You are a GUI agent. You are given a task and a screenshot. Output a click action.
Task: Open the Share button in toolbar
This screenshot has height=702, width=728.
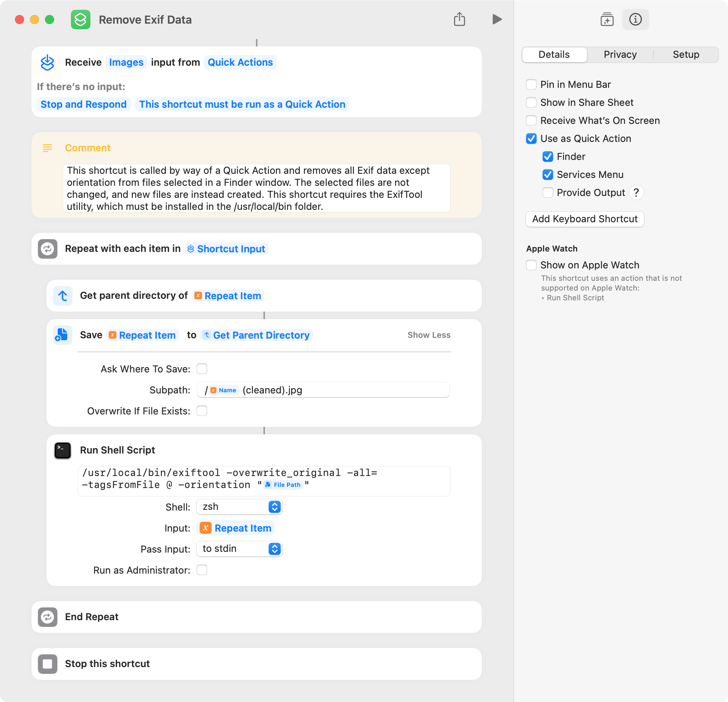459,19
